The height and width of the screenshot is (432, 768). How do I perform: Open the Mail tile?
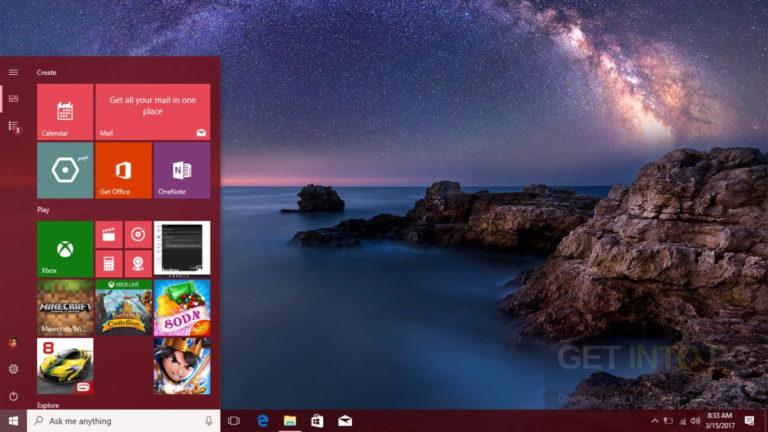click(153, 112)
